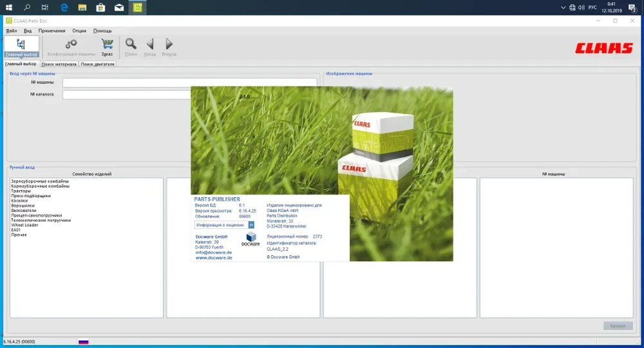Viewport: 644px width, 348px height.
Task: Click the РУС language indicator
Action: 592,7
